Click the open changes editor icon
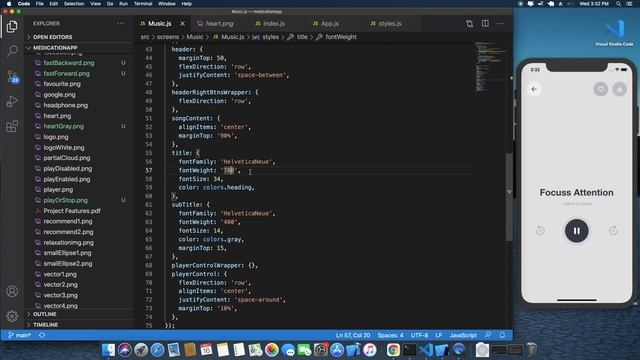This screenshot has height=360, width=640. tap(469, 24)
